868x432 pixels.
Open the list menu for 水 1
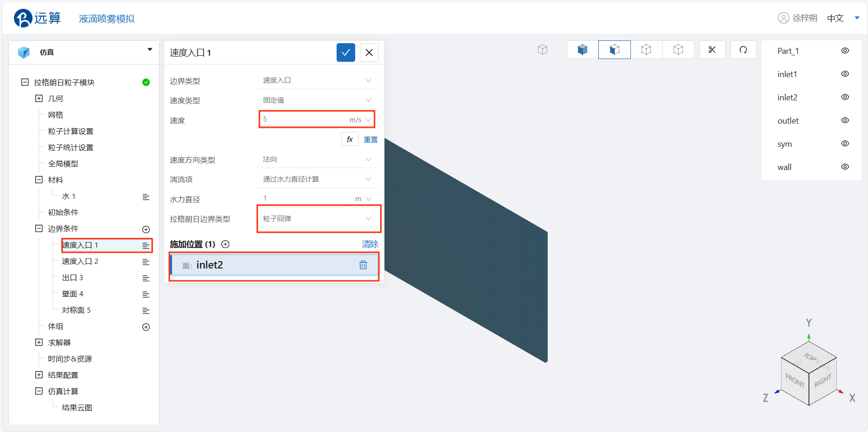[x=146, y=197]
